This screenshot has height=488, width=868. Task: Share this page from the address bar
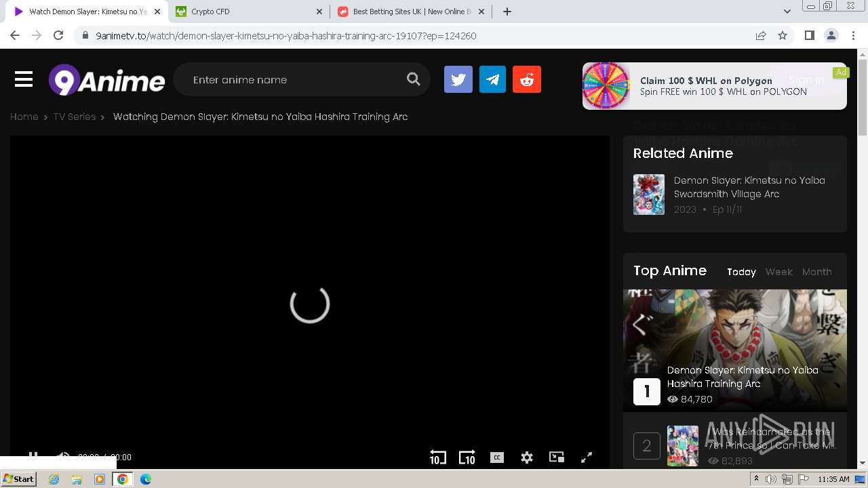click(761, 35)
